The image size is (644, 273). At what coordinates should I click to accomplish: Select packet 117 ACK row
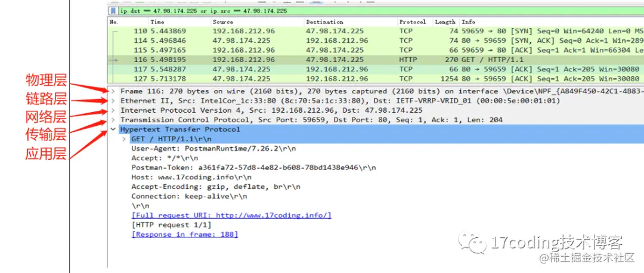[376, 69]
